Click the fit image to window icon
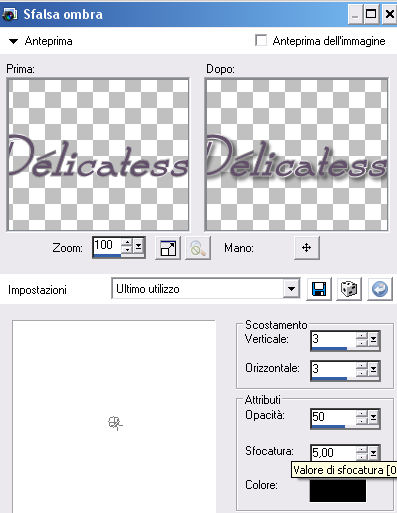397x513 pixels. [168, 248]
